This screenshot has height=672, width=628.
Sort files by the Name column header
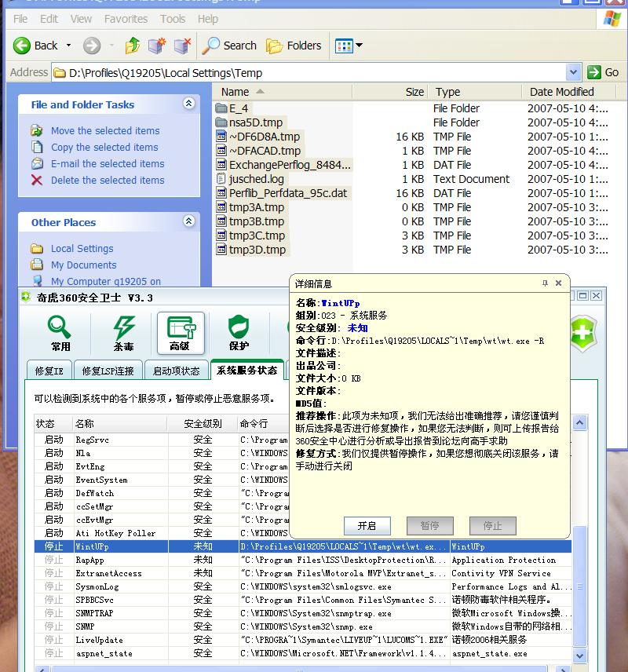tap(283, 92)
